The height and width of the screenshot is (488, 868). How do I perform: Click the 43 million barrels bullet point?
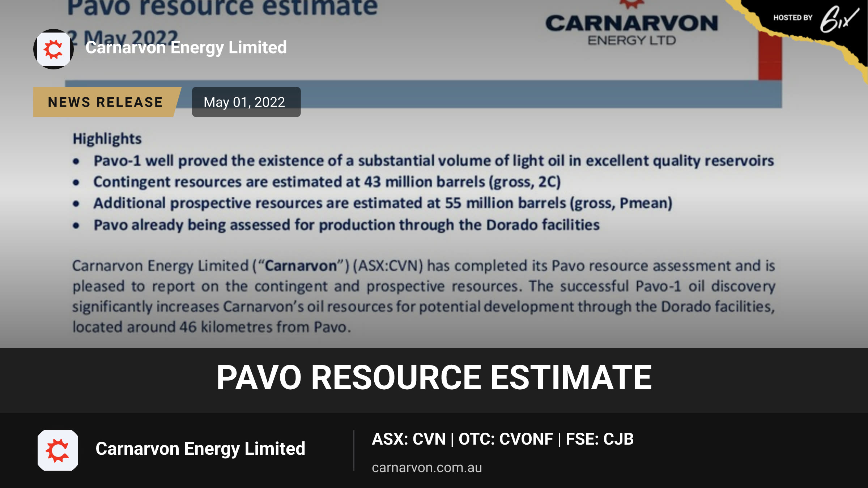(327, 182)
